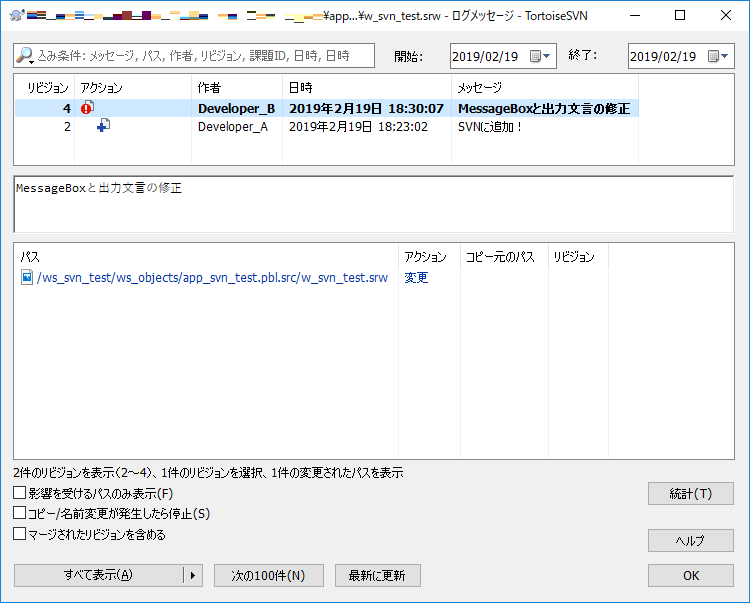The height and width of the screenshot is (603, 750).
Task: Enable コピー/名前変更が発生したら停止 checkbox
Action: click(20, 513)
